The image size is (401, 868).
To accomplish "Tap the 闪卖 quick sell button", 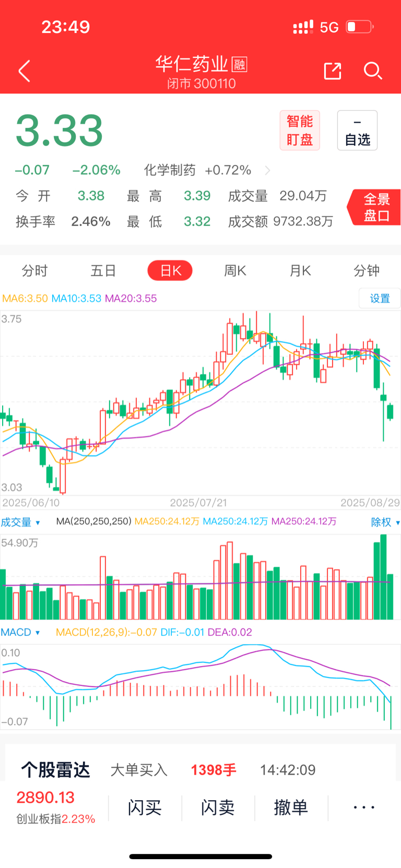I will pos(218,807).
